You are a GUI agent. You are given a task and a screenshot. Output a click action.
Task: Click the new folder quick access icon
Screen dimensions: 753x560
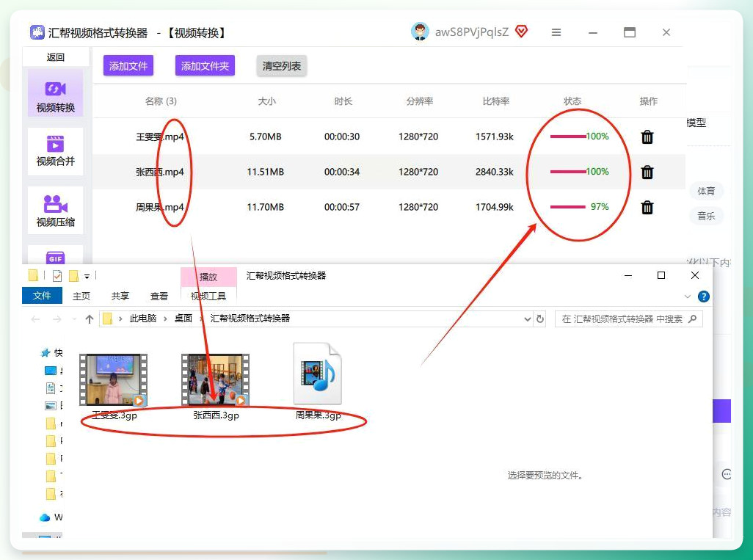pyautogui.click(x=74, y=276)
